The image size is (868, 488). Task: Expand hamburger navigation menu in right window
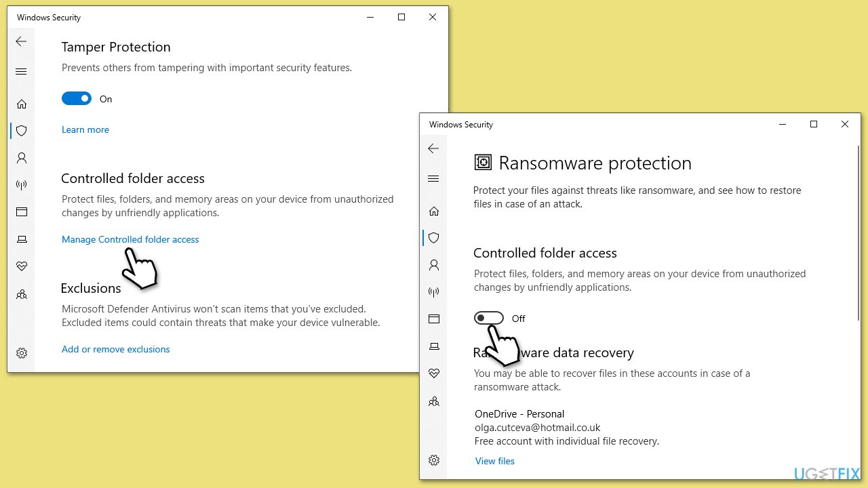point(433,179)
